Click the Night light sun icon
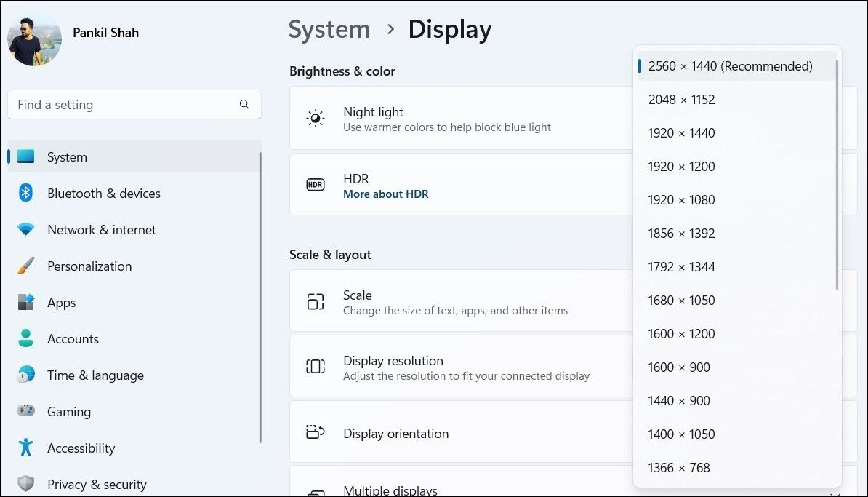The width and height of the screenshot is (868, 497). tap(315, 117)
